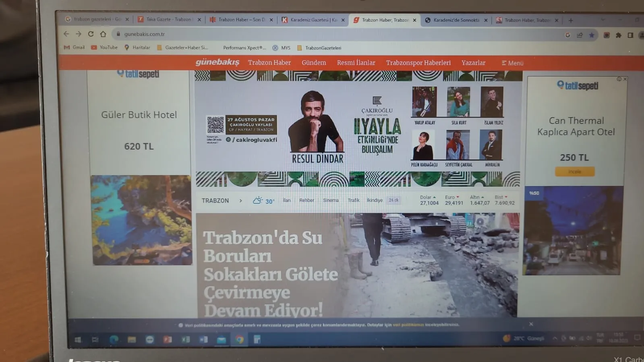Dismiss the cookie policy notice bar
644x362 pixels.
point(531,324)
